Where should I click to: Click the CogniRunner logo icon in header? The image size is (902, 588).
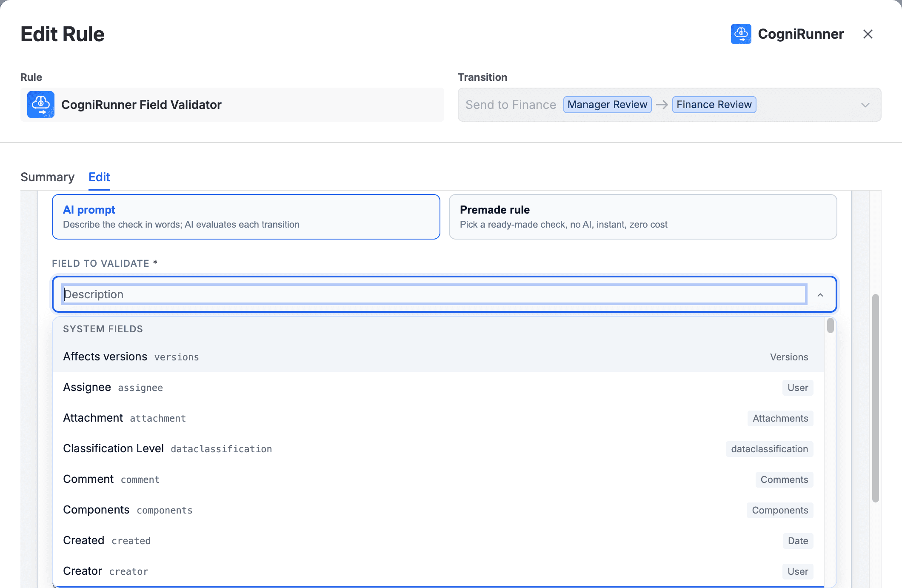pos(741,34)
